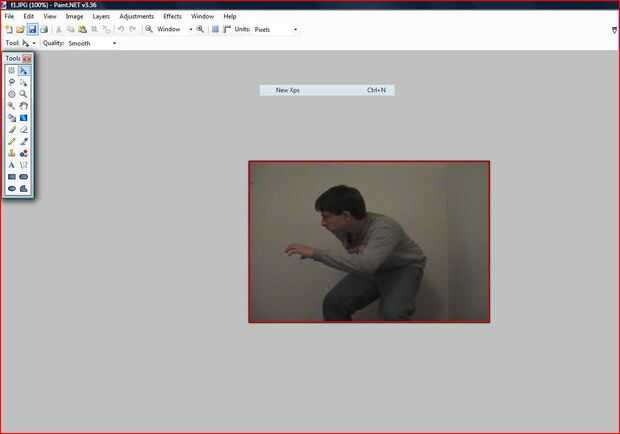Open the Adjustments menu

(137, 16)
